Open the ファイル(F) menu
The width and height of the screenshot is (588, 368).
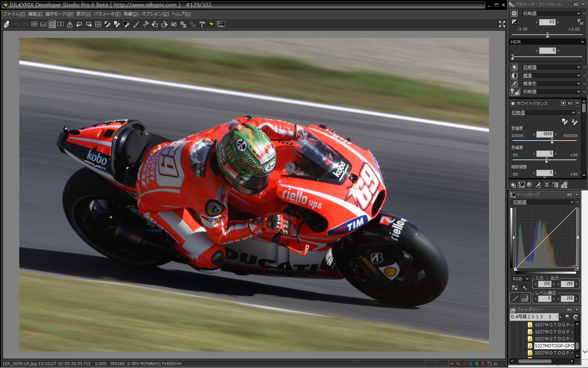point(14,14)
